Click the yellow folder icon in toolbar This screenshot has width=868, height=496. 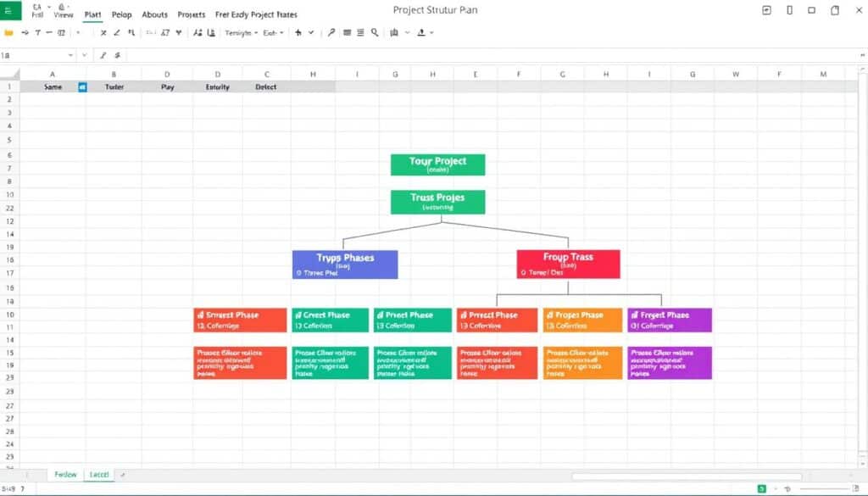coord(8,33)
